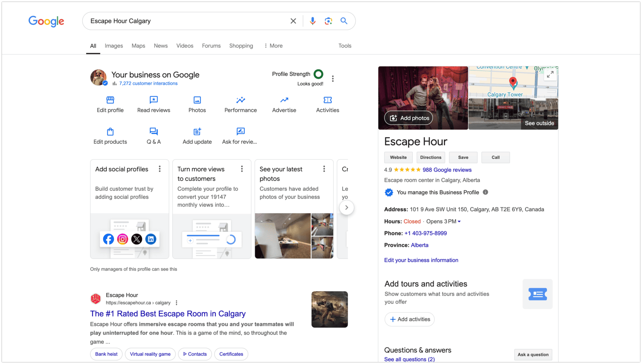Open the Website button for Escape Hour

point(398,157)
